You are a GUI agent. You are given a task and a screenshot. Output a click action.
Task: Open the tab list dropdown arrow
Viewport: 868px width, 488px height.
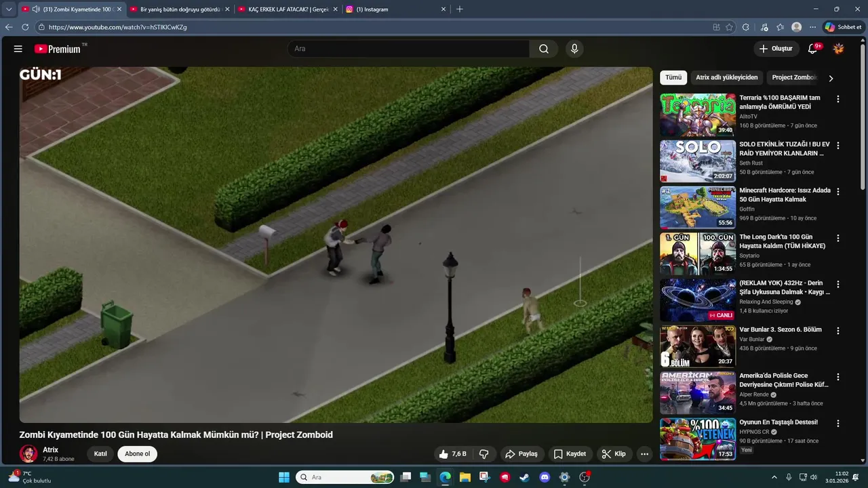(x=9, y=9)
